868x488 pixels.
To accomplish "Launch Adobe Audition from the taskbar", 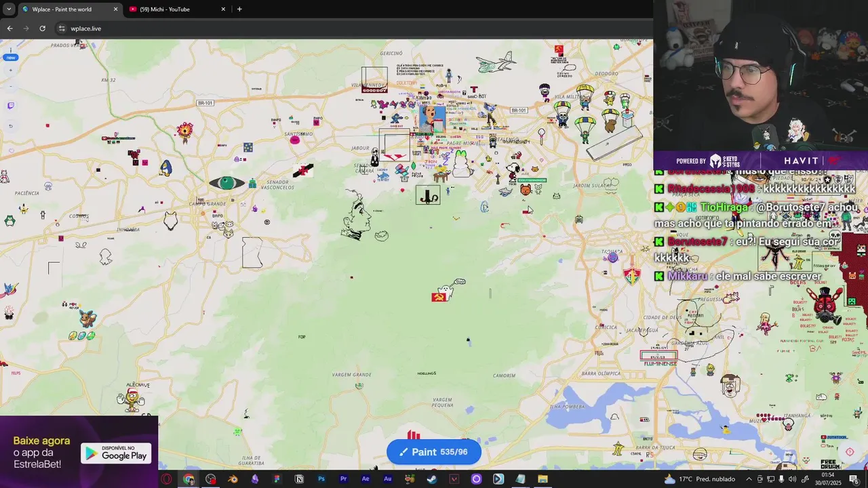I will coord(387,479).
